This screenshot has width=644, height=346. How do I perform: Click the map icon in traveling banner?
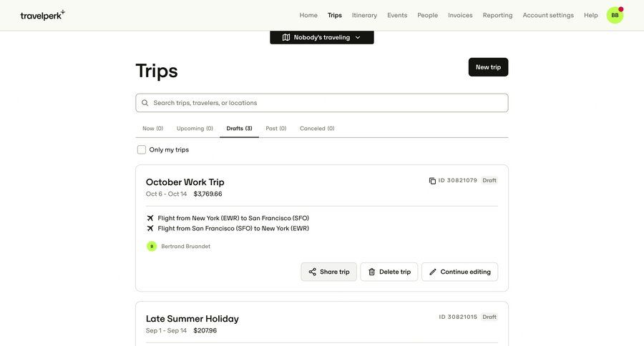(x=286, y=37)
